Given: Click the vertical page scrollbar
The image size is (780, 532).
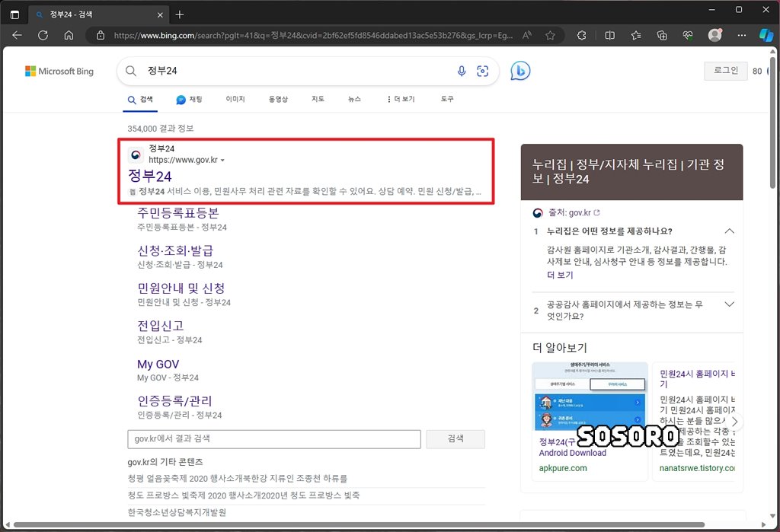Looking at the screenshot, I should pos(772,123).
